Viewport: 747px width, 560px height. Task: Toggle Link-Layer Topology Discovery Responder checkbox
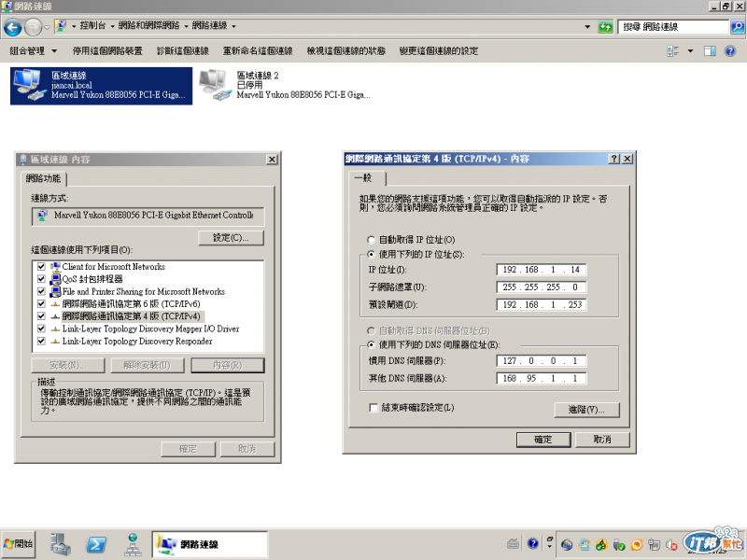click(x=41, y=341)
